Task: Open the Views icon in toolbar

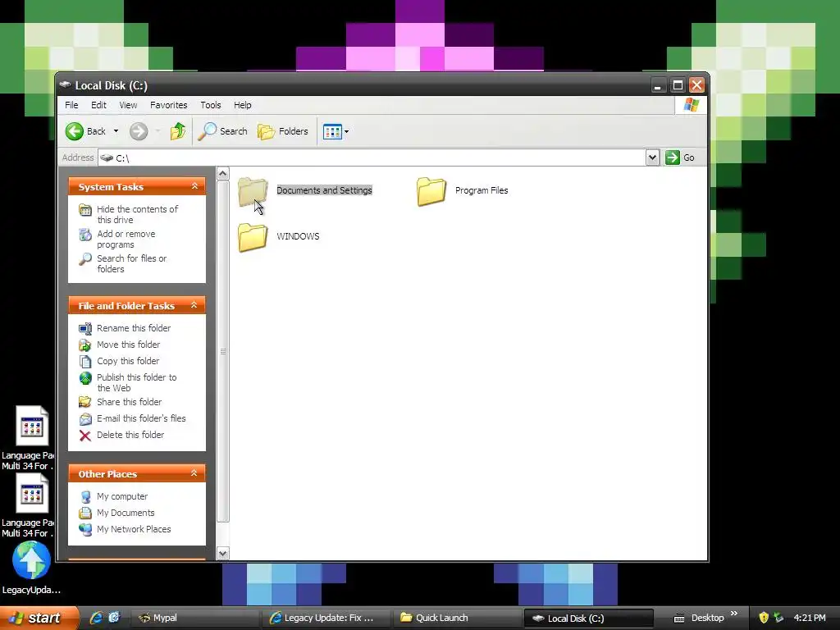Action: [332, 131]
